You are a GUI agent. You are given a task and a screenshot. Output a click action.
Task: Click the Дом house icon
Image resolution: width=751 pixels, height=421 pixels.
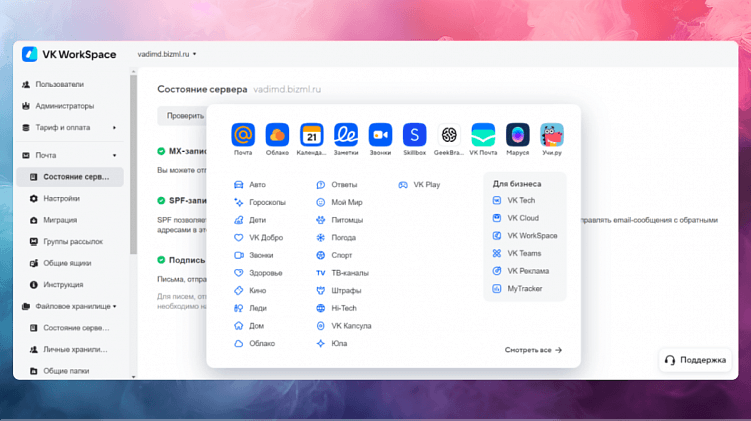coord(239,326)
